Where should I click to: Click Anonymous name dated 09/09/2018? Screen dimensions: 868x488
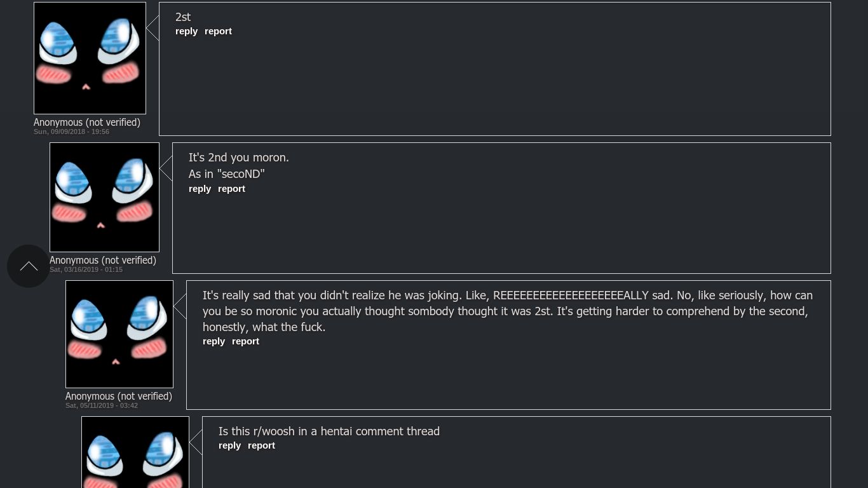pyautogui.click(x=87, y=122)
